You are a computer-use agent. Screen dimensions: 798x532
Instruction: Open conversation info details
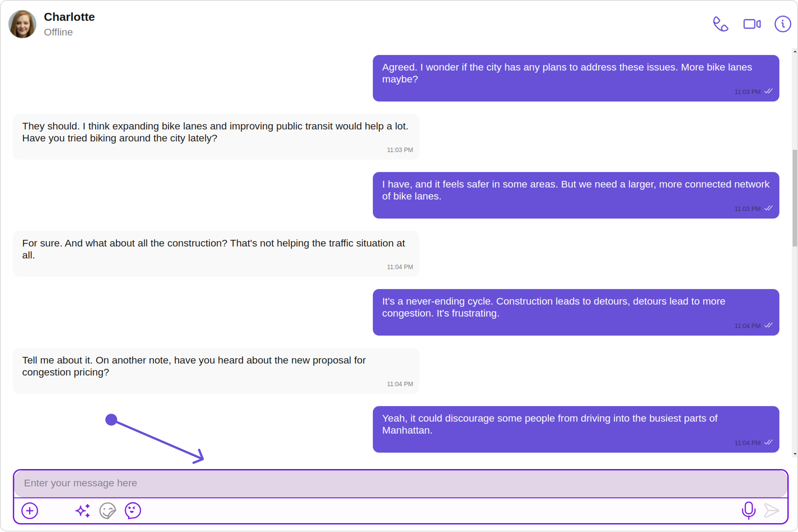coord(782,24)
